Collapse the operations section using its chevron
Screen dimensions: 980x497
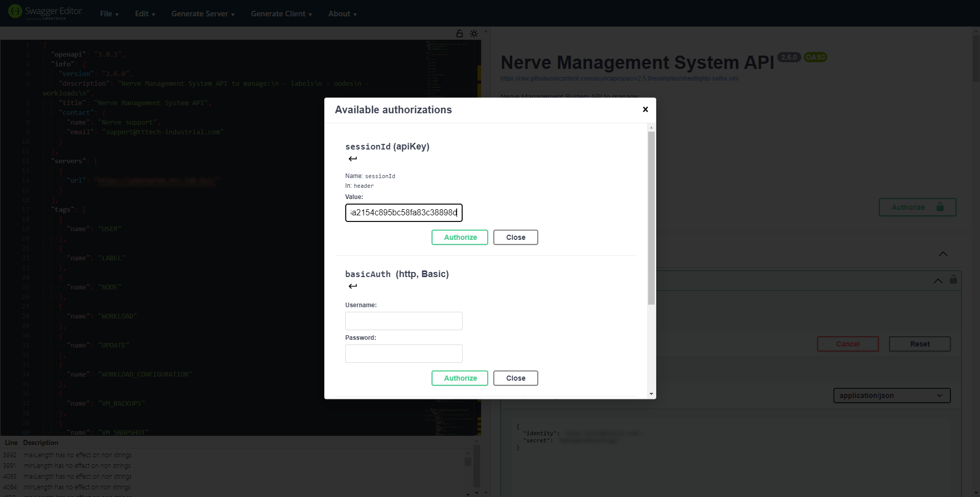[x=943, y=254]
